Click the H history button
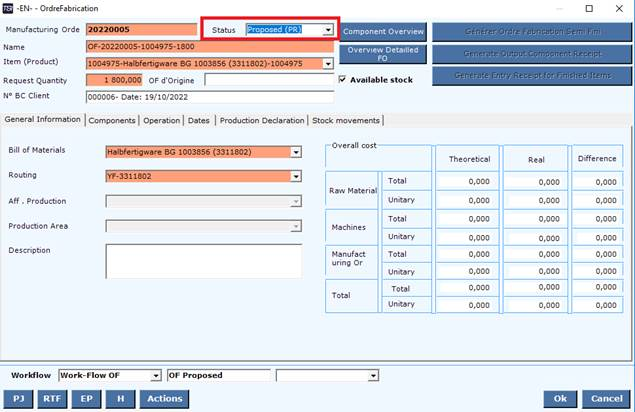 [x=120, y=398]
